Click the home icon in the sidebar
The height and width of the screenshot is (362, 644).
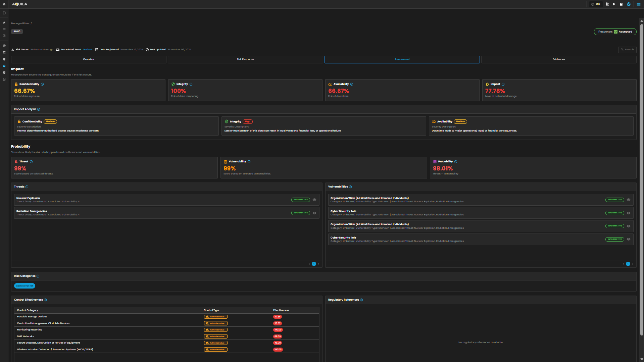point(4,4)
